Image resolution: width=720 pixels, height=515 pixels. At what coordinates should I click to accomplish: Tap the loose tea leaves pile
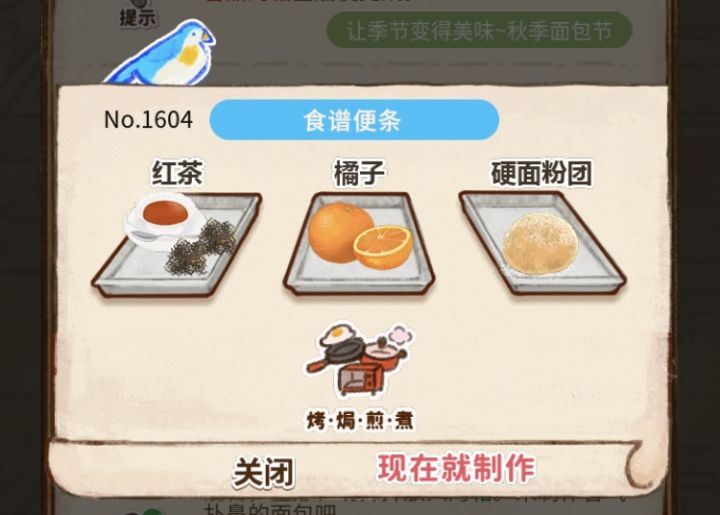coord(201,247)
